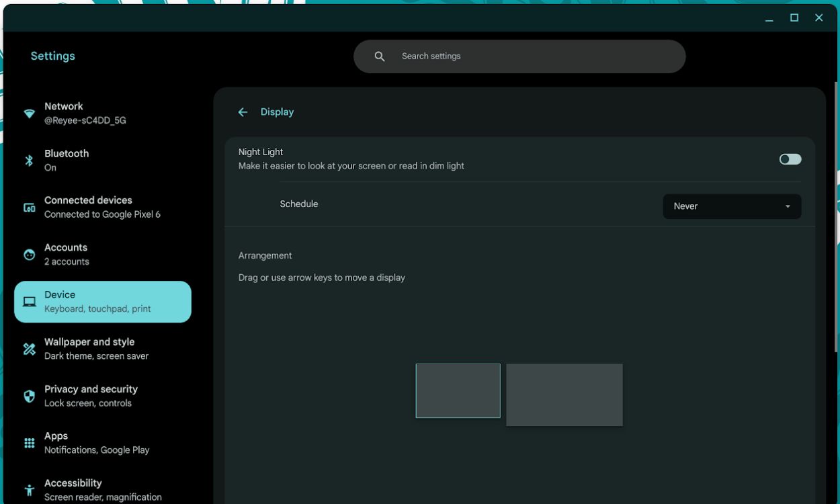
Task: Select the Accounts clock icon
Action: tap(29, 254)
